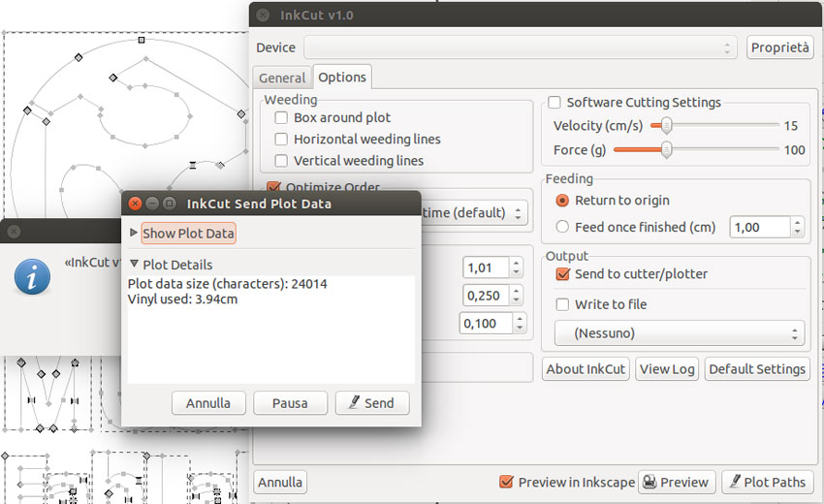Click the spinner arrows beside value 1,01

pyautogui.click(x=516, y=268)
